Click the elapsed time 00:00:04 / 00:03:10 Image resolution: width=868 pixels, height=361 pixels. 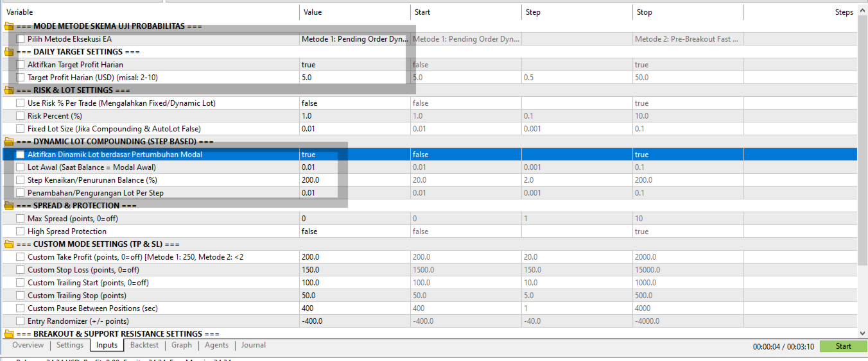[x=783, y=347]
